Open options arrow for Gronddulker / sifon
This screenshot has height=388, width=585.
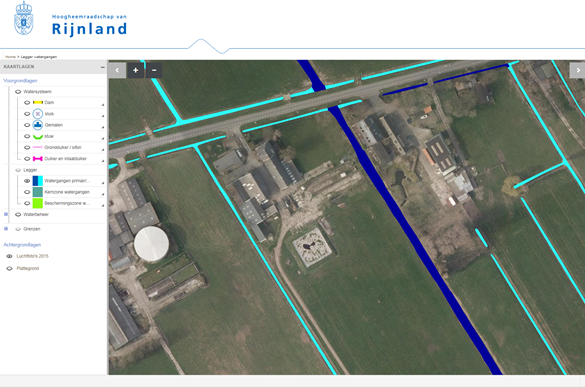103,150
